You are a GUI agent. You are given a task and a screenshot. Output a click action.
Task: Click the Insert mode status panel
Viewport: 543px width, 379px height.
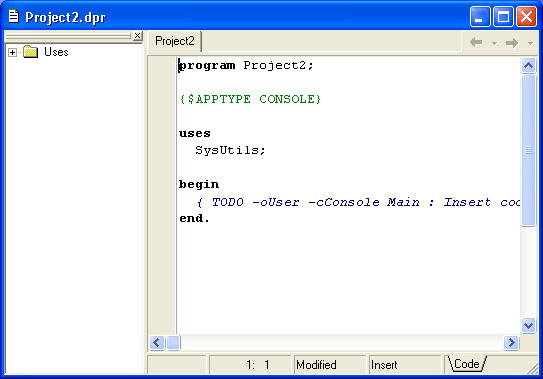[x=405, y=365]
